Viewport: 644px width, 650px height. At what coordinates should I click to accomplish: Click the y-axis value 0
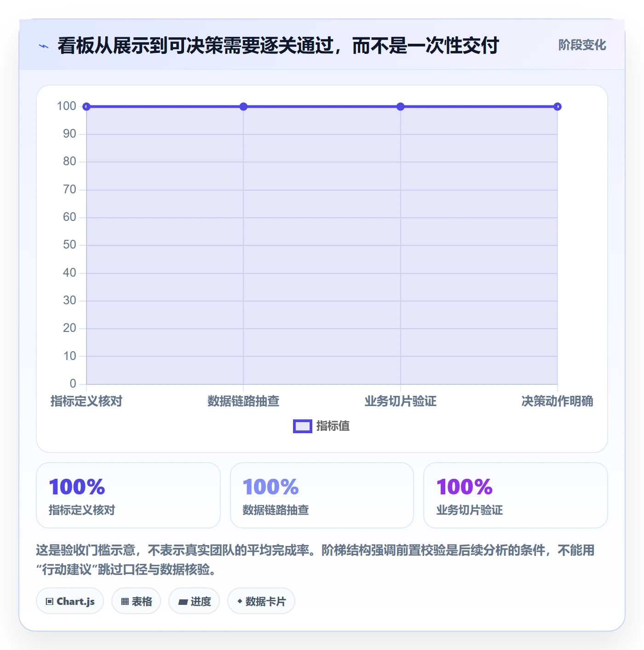[x=73, y=384]
